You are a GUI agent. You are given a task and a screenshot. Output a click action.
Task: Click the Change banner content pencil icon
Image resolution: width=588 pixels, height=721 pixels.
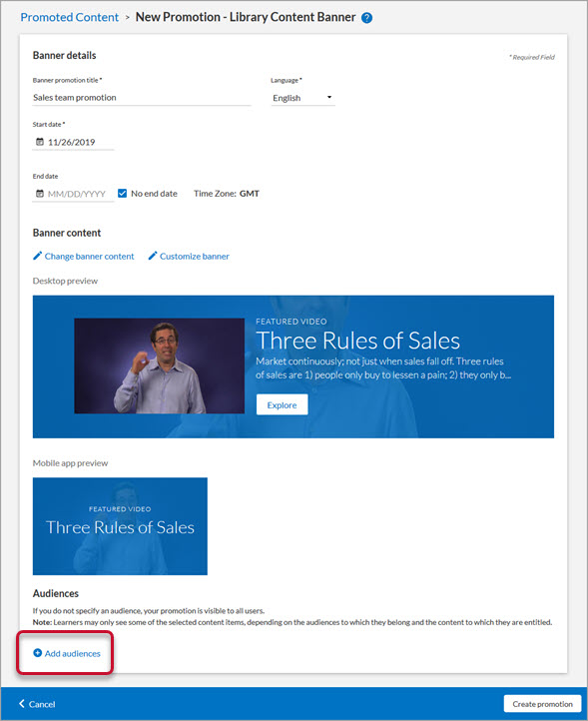[x=37, y=256]
